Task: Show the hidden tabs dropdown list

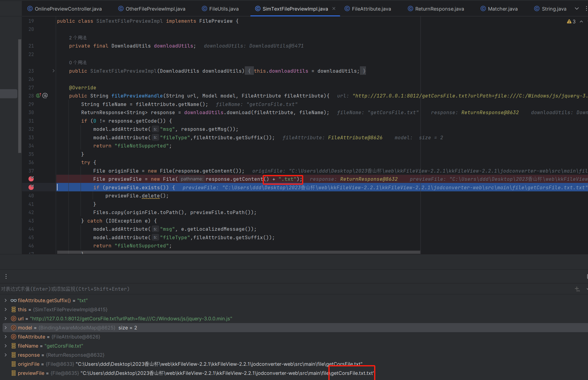Action: click(577, 8)
